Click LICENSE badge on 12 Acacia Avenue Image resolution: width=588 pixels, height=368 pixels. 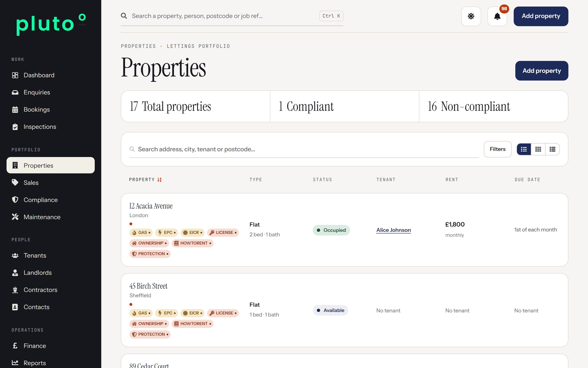point(223,232)
